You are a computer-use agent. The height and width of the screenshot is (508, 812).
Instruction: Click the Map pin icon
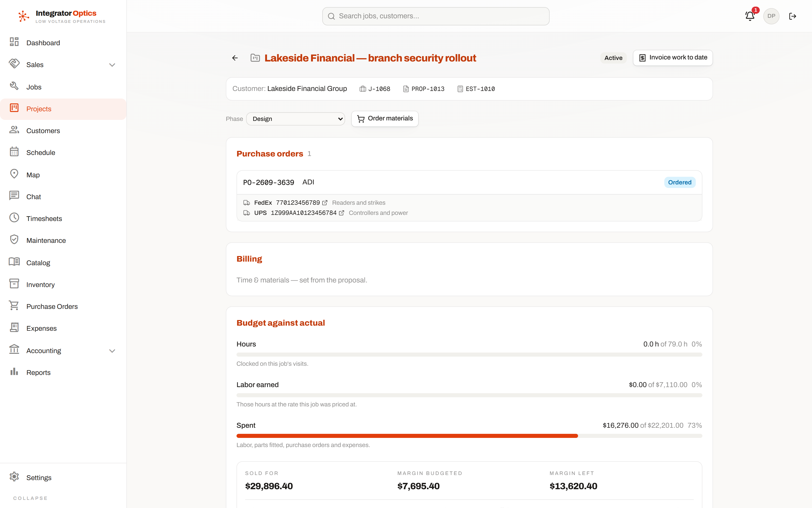[14, 174]
